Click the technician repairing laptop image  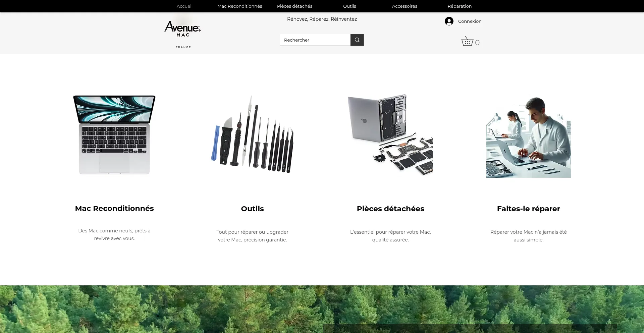[x=528, y=137]
